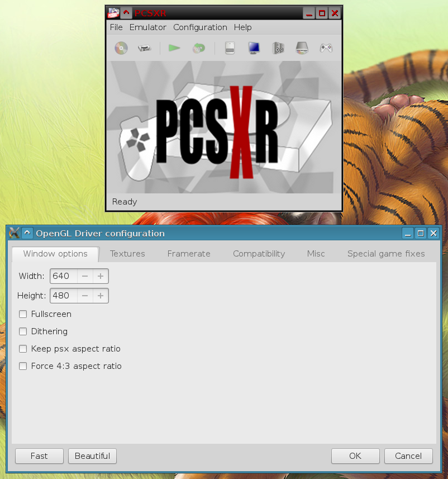Click the Run BIOS console icon in PCSXR toolbar
This screenshot has height=479, width=448.
click(x=145, y=48)
